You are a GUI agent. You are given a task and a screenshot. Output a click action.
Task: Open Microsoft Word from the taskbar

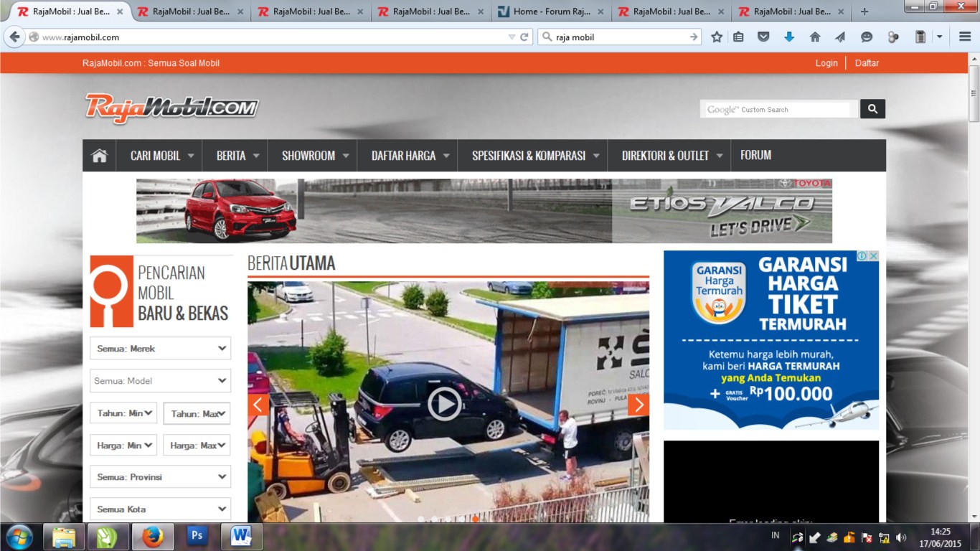(241, 537)
